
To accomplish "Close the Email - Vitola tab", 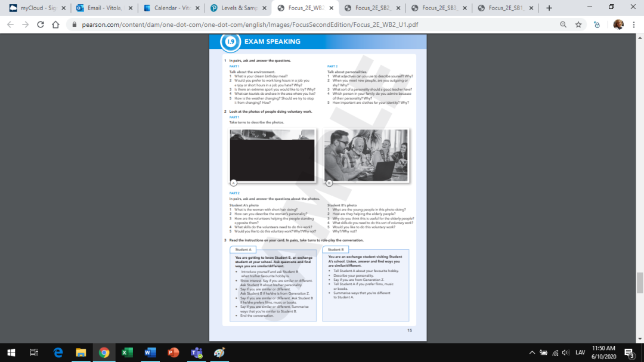I will click(131, 8).
